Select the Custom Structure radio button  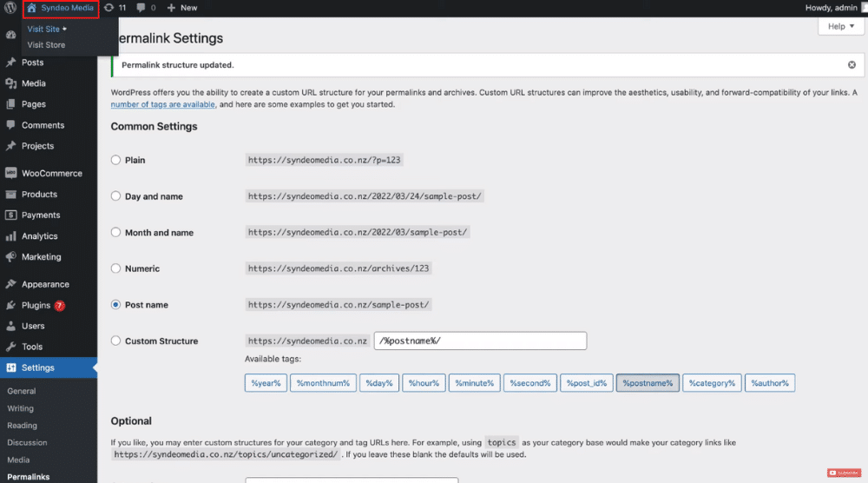(115, 341)
